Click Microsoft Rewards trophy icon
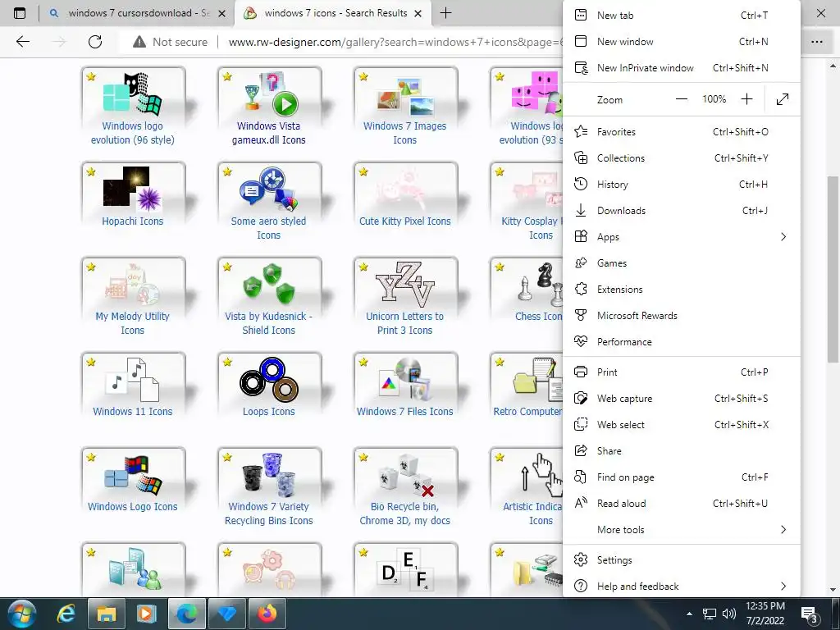 coord(581,316)
